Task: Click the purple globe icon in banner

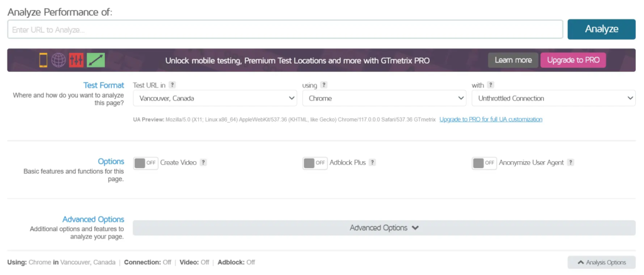Action: tap(59, 60)
